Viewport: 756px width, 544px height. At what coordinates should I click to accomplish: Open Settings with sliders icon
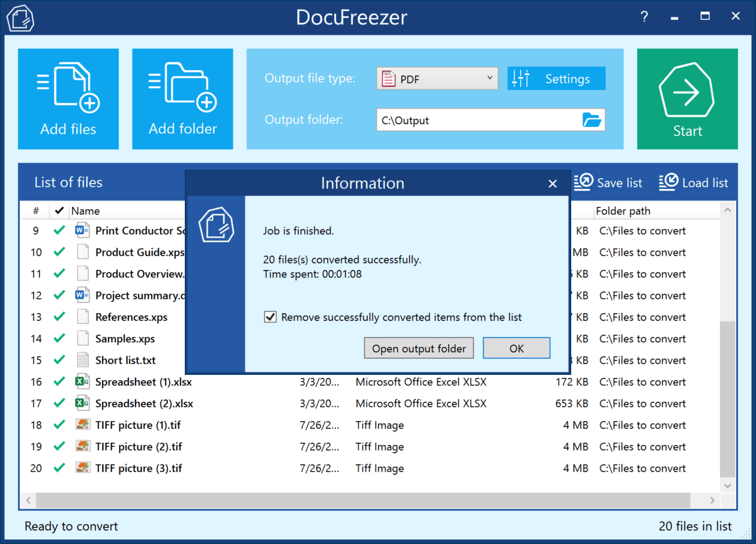[x=521, y=79]
